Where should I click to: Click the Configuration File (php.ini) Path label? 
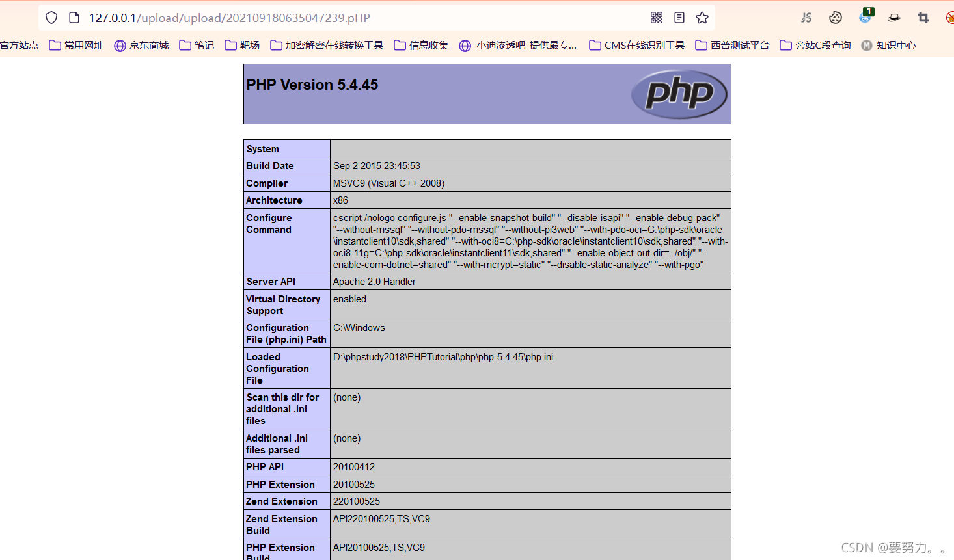click(x=286, y=334)
